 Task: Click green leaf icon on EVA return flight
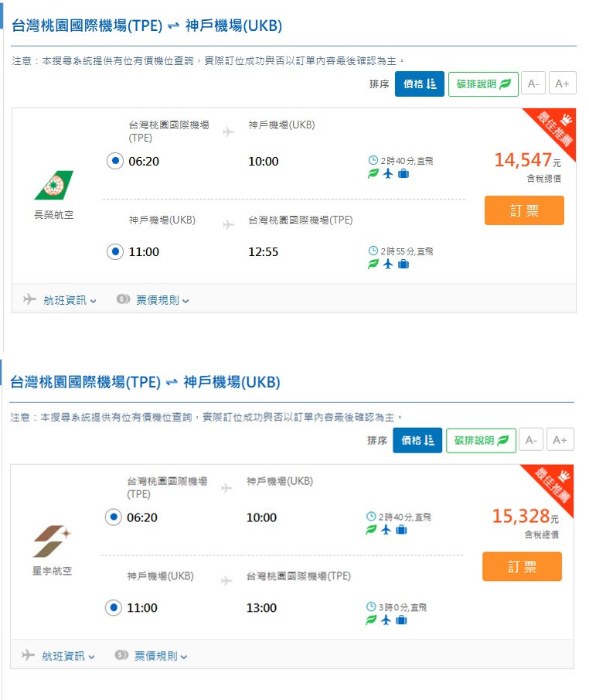[x=373, y=264]
